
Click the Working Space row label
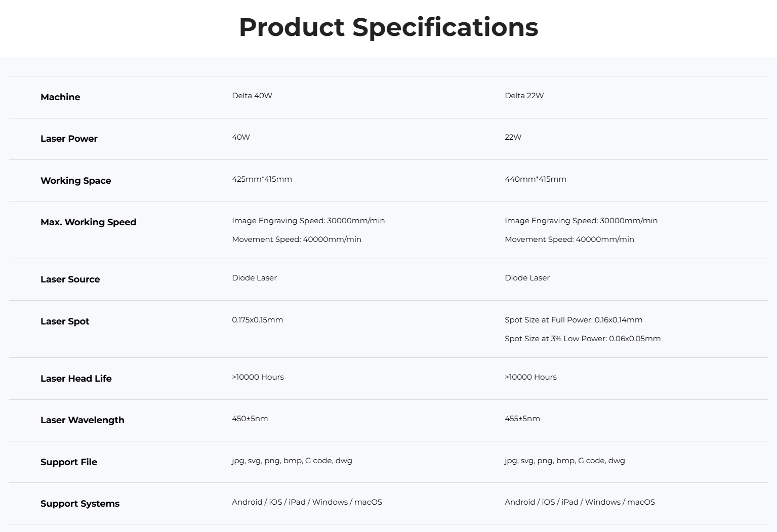pyautogui.click(x=75, y=181)
